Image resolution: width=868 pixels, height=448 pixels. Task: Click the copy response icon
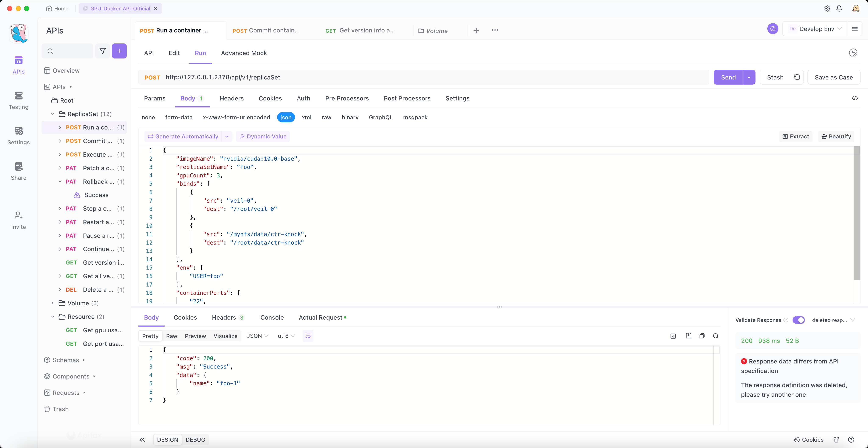pyautogui.click(x=702, y=336)
